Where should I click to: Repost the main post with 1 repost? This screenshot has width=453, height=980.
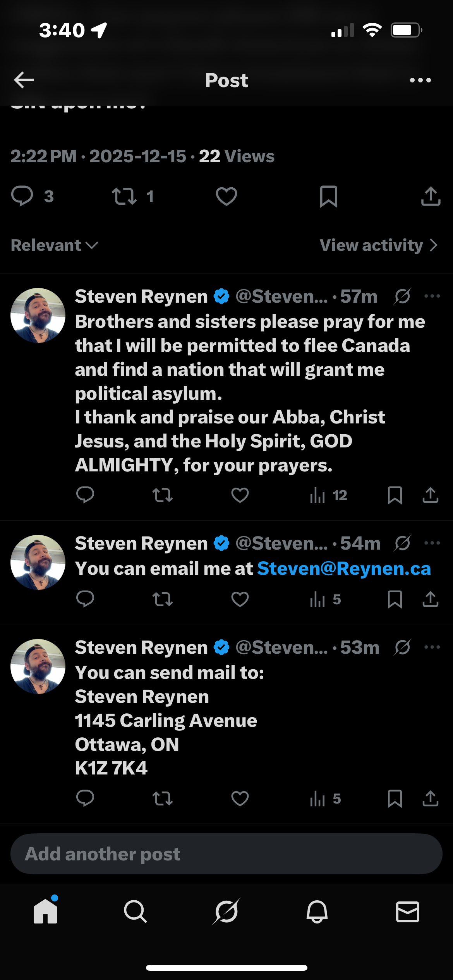125,196
